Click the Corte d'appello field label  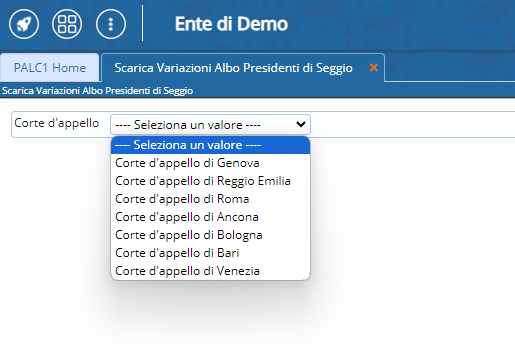click(x=57, y=123)
